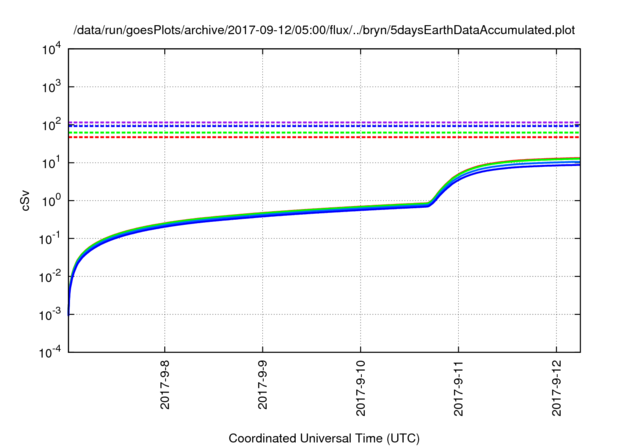Select the 2017-9-11 date tick label
Image resolution: width=640 pixels, height=448 pixels.
click(x=458, y=388)
